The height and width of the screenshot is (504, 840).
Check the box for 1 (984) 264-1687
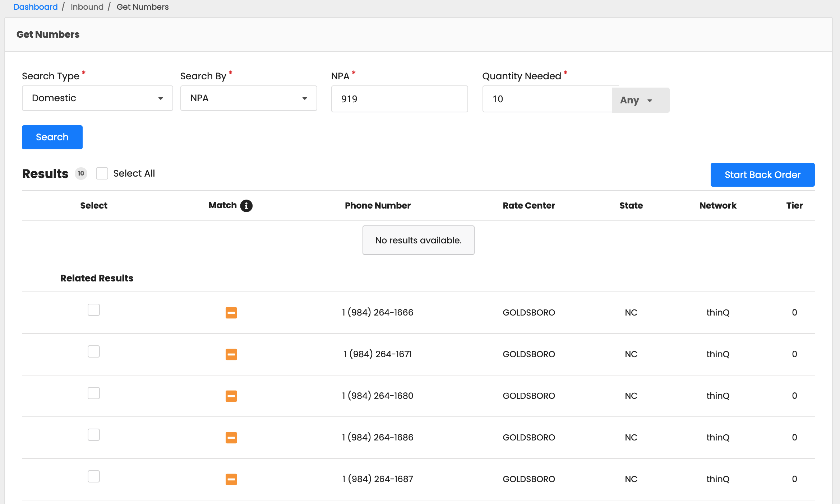point(94,476)
